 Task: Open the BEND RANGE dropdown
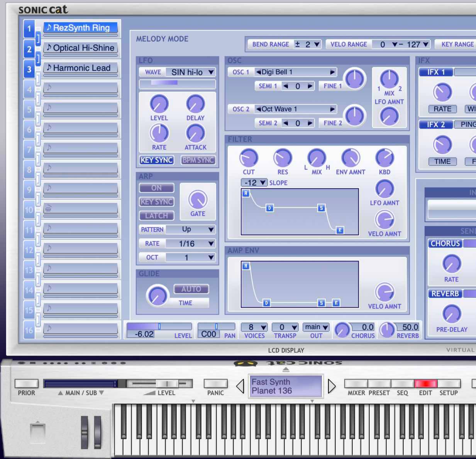coord(307,44)
